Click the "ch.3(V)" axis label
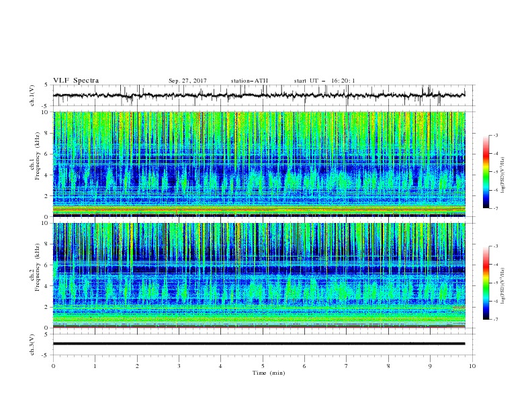Image resolution: width=532 pixels, height=411 pixels. (32, 345)
